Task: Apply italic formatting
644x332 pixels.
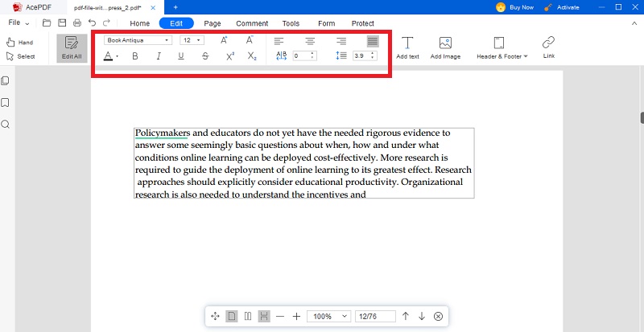Action: click(x=158, y=56)
